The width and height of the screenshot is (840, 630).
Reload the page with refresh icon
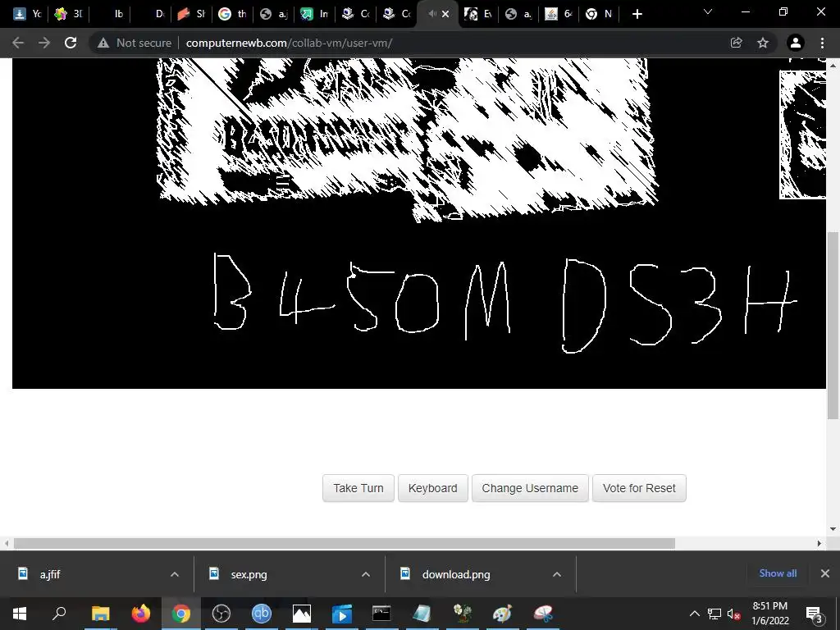pyautogui.click(x=71, y=43)
